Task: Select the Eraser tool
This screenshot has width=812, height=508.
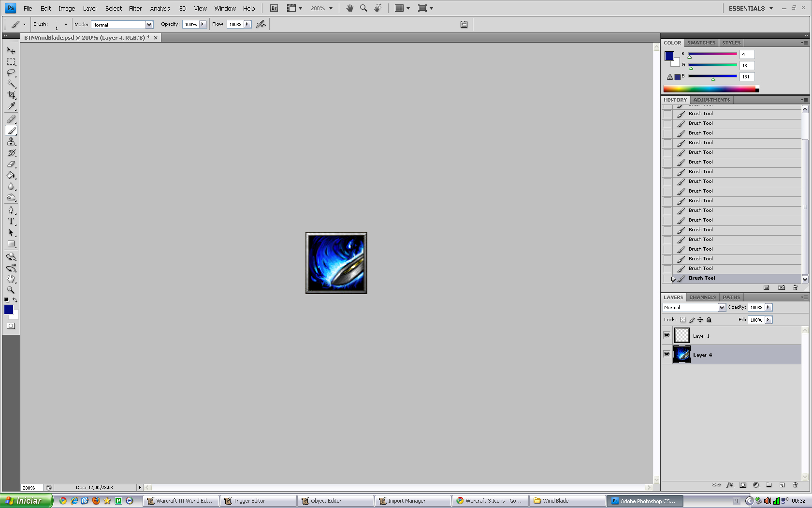Action: (x=11, y=164)
